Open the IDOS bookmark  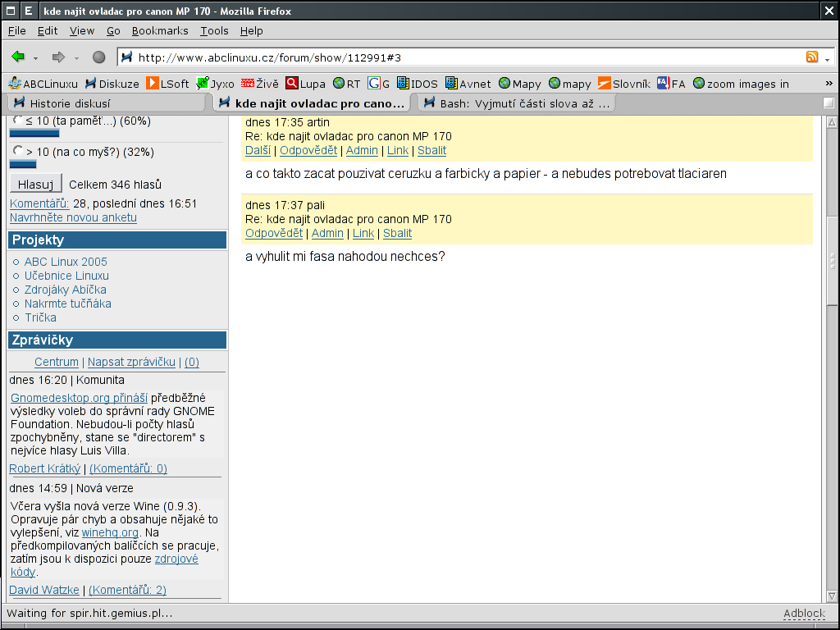pyautogui.click(x=417, y=84)
